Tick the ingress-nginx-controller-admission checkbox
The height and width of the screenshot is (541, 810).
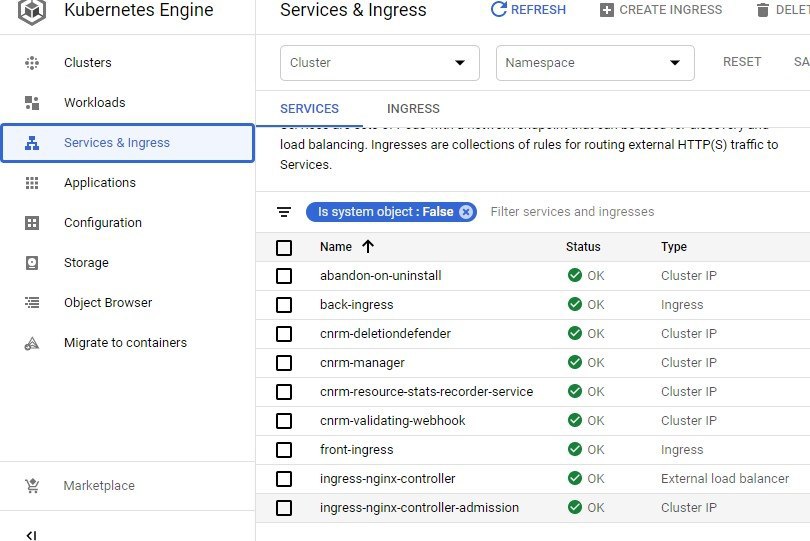click(x=284, y=508)
